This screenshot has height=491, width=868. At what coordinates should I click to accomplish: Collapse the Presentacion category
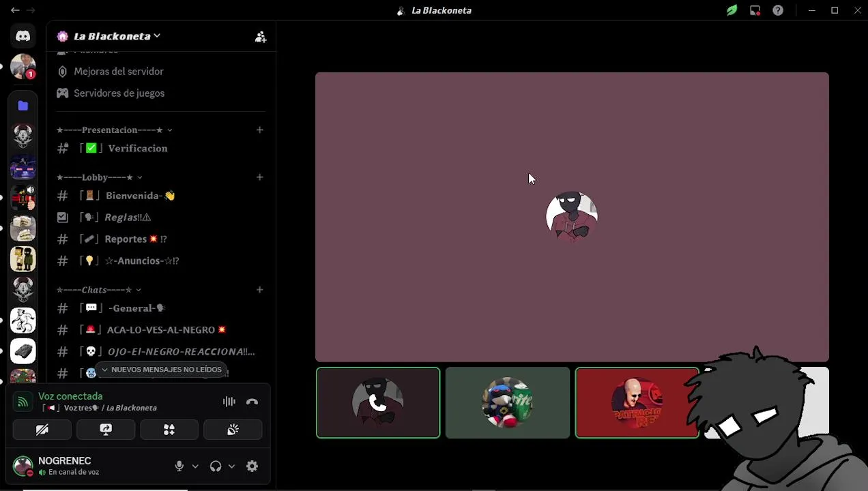(x=115, y=130)
